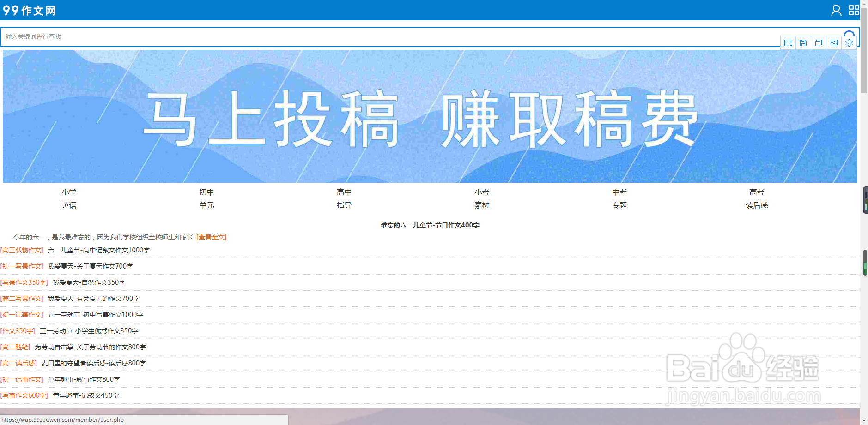
Task: Open the essay 童年趣事-叙事作文800字
Action: pyautogui.click(x=83, y=379)
